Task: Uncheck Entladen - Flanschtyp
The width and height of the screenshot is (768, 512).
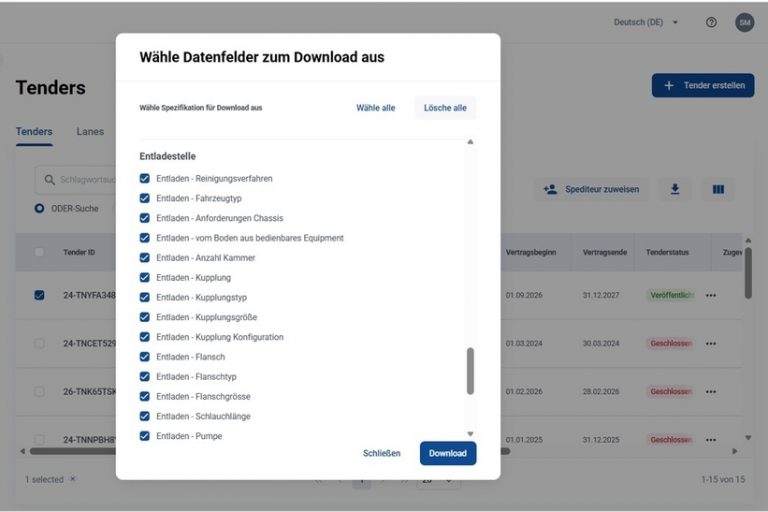Action: click(x=144, y=376)
